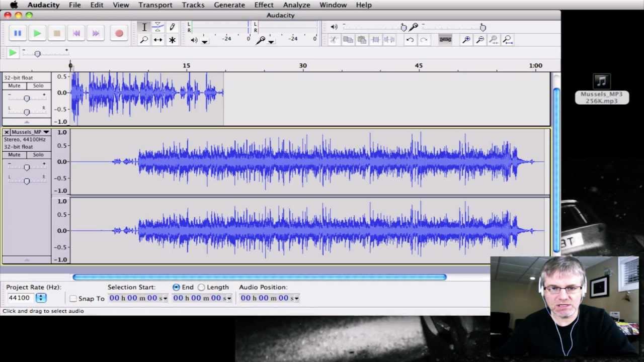Open the output meter dropdown arrow
644x362 pixels.
click(x=205, y=42)
